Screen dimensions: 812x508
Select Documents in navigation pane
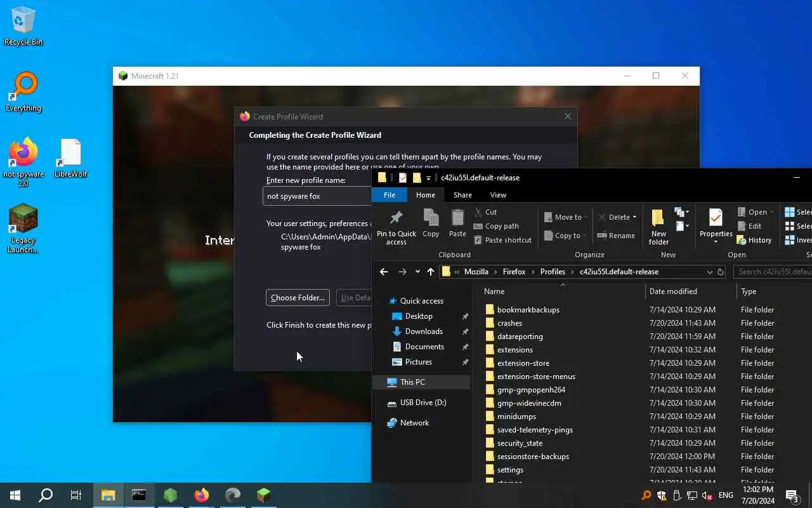click(424, 347)
